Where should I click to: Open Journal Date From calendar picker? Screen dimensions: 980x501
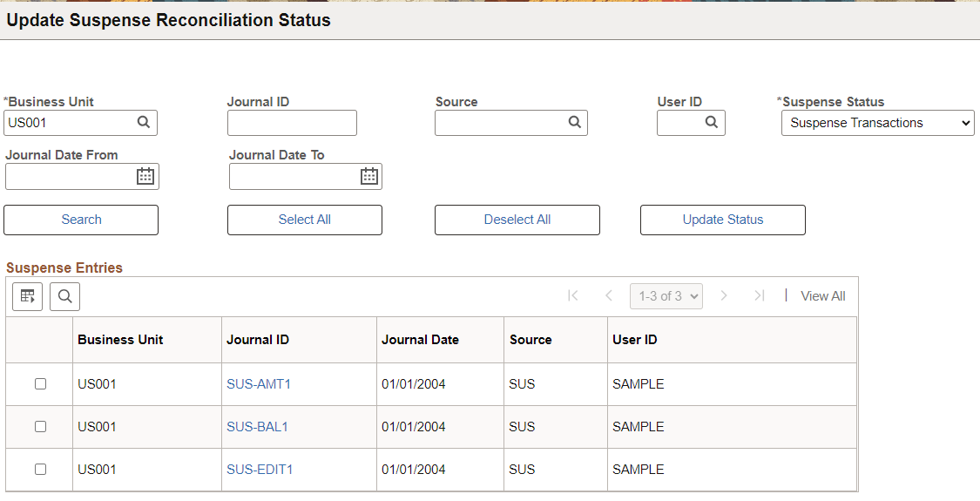[145, 176]
